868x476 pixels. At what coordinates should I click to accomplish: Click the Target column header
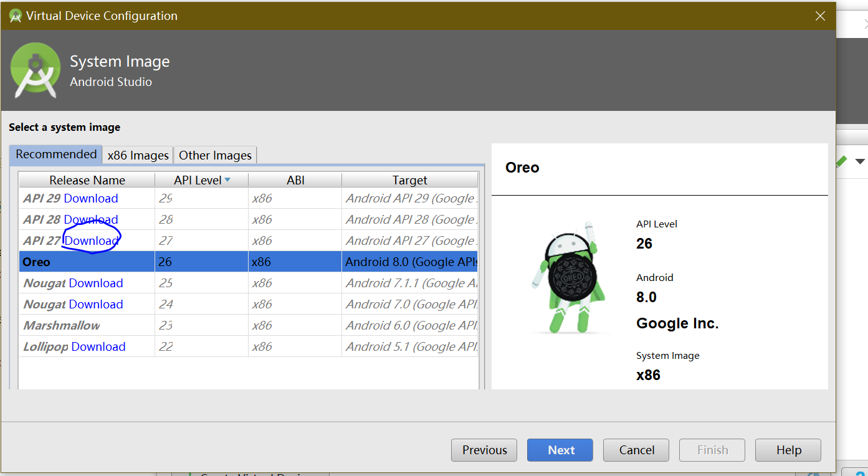409,180
